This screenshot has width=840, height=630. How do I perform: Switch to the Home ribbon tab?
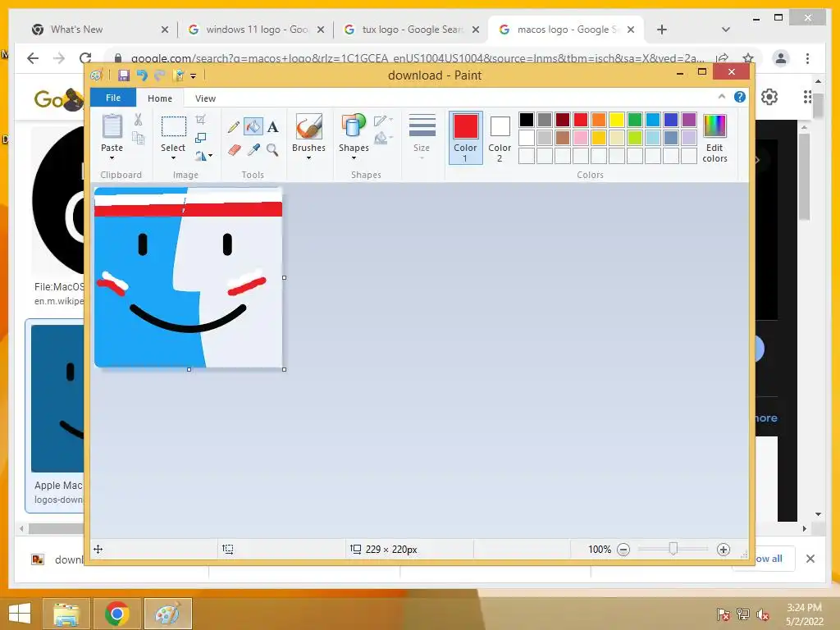click(x=160, y=98)
